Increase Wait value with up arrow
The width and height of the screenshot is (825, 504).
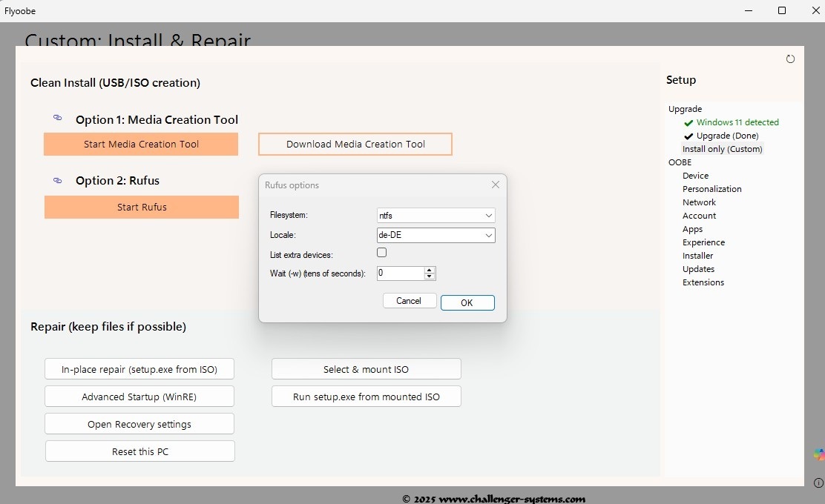pyautogui.click(x=430, y=270)
